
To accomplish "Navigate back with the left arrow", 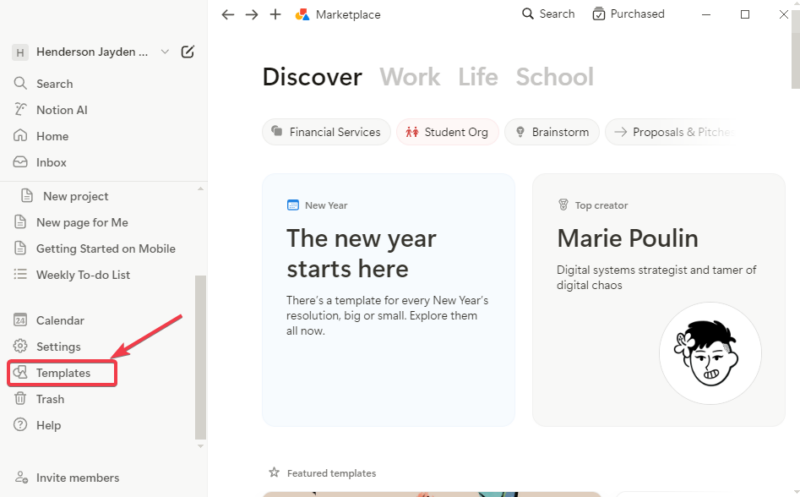I will pyautogui.click(x=228, y=15).
